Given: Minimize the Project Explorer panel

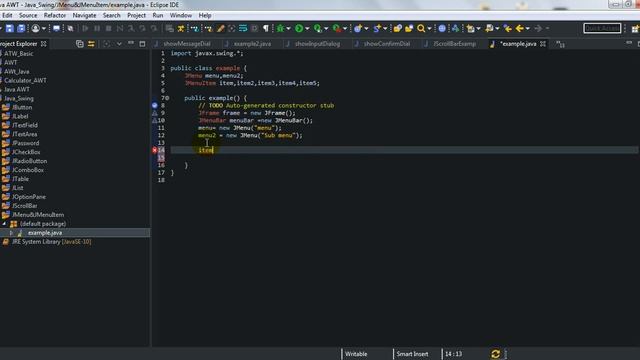Looking at the screenshot, I should pyautogui.click(x=131, y=43).
